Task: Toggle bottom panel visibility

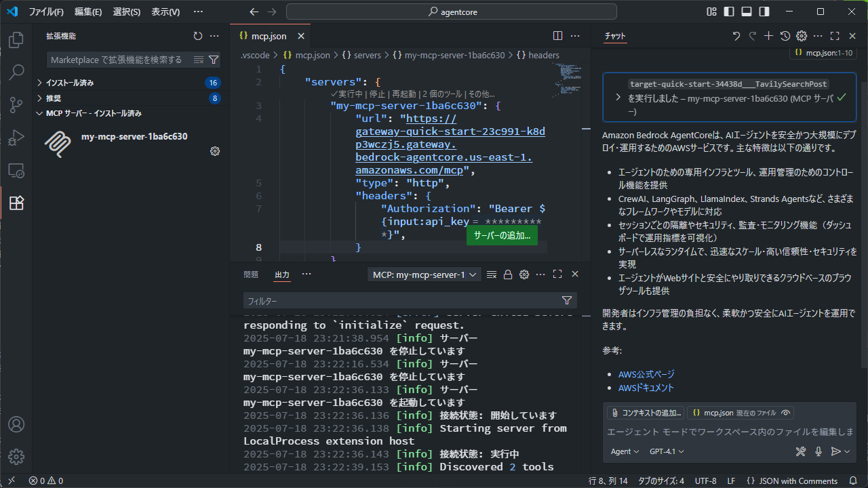Action: point(747,12)
